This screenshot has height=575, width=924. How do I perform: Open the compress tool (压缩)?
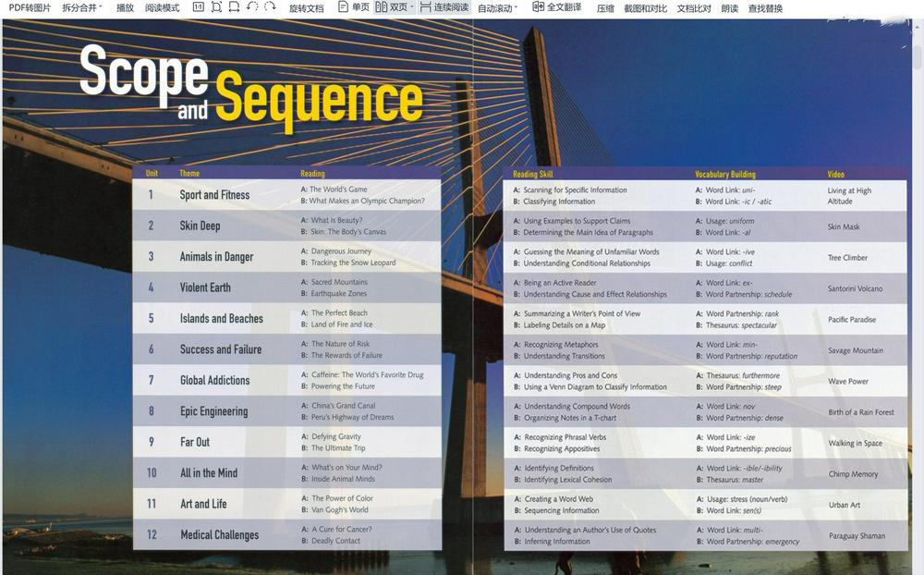pyautogui.click(x=605, y=7)
